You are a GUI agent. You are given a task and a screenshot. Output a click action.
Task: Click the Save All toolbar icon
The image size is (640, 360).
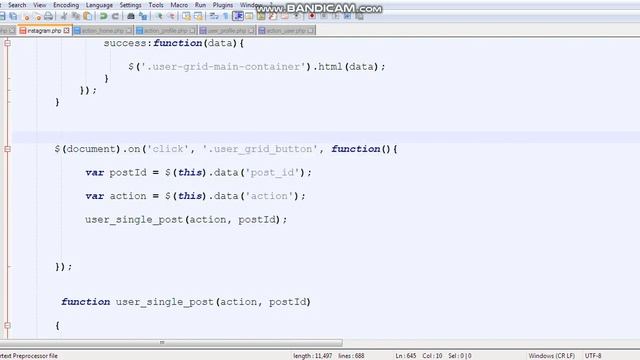pos(13,16)
